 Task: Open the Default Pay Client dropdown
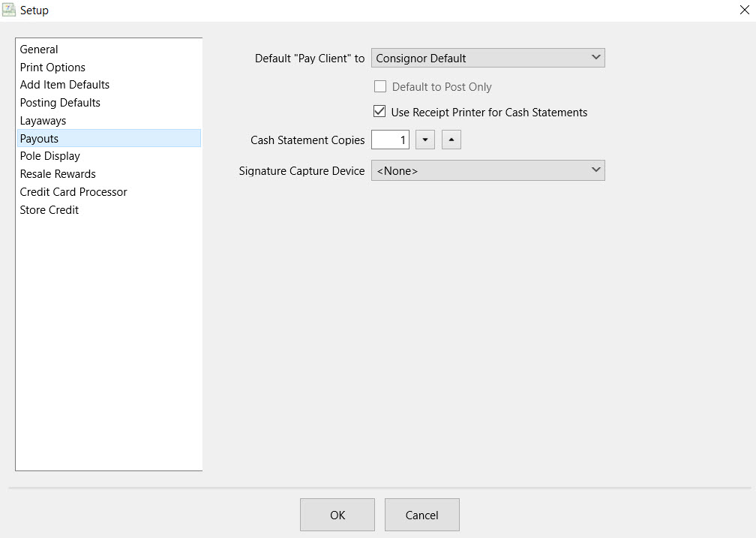tap(487, 58)
